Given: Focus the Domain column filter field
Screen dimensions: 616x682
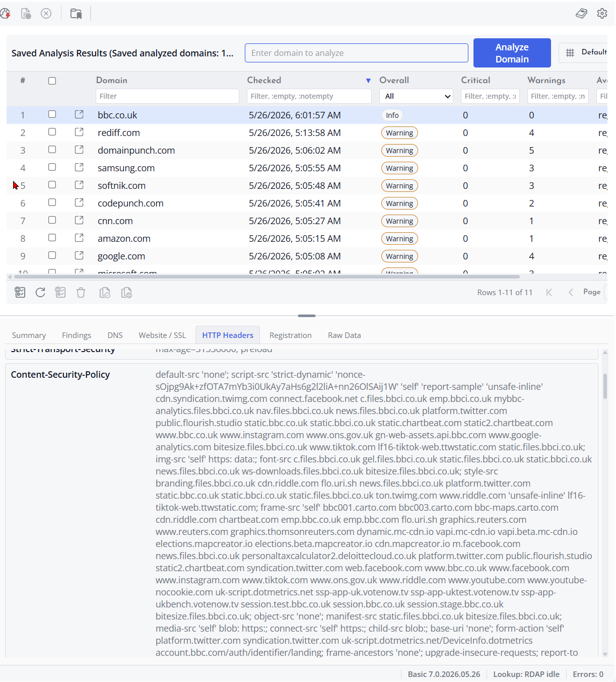Looking at the screenshot, I should click(167, 96).
